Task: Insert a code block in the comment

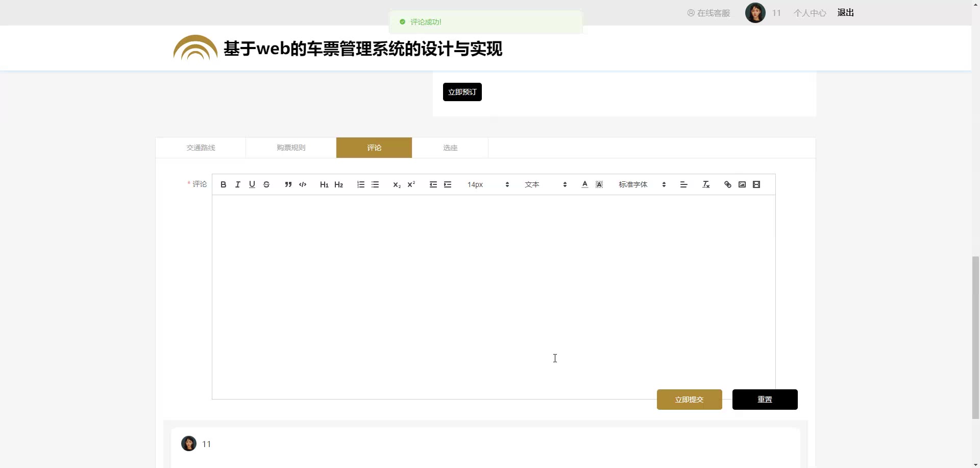Action: pos(302,184)
